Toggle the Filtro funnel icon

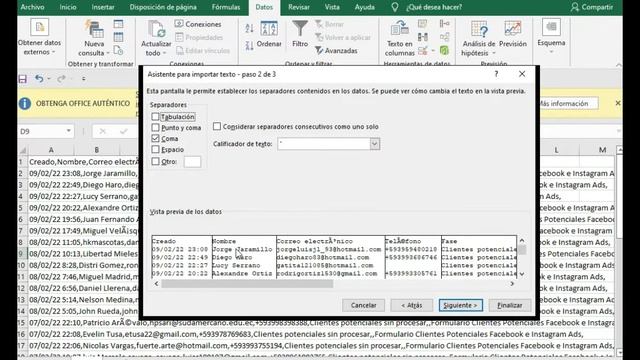click(300, 29)
